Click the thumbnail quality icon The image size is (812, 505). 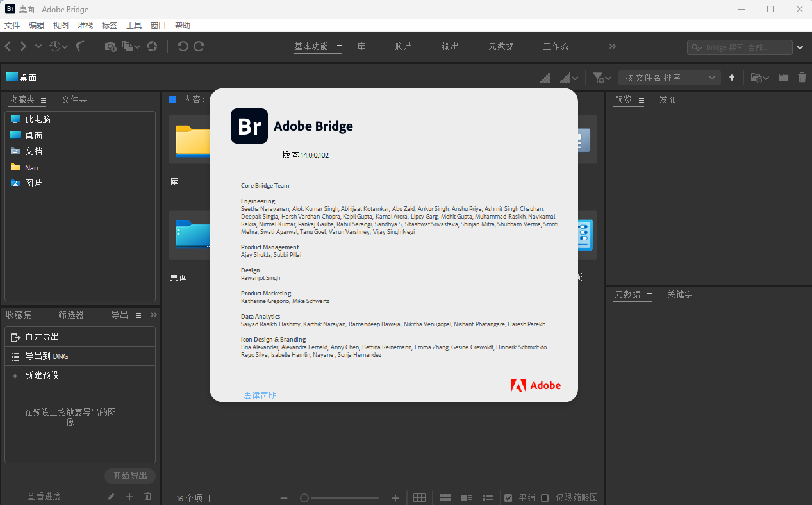[545, 78]
